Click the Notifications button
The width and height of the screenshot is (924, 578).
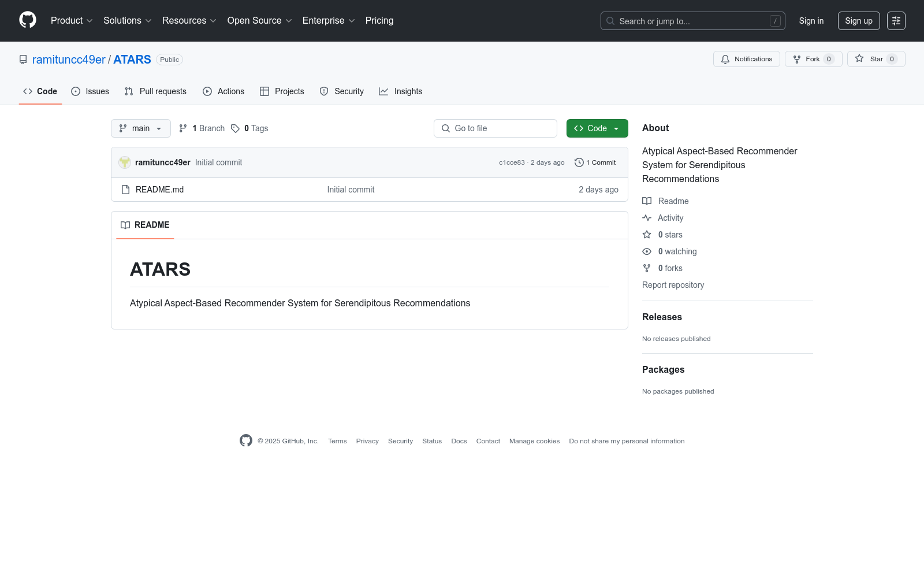[x=747, y=59]
